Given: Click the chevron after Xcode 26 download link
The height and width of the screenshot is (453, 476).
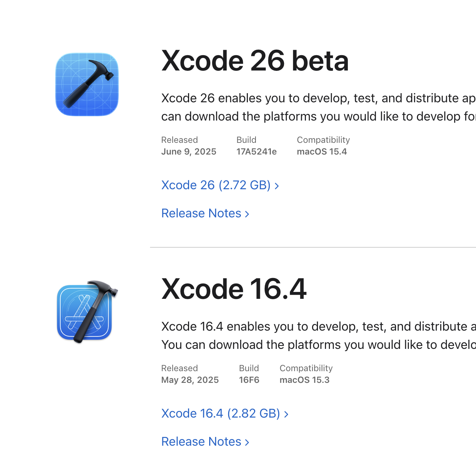Looking at the screenshot, I should 277,186.
